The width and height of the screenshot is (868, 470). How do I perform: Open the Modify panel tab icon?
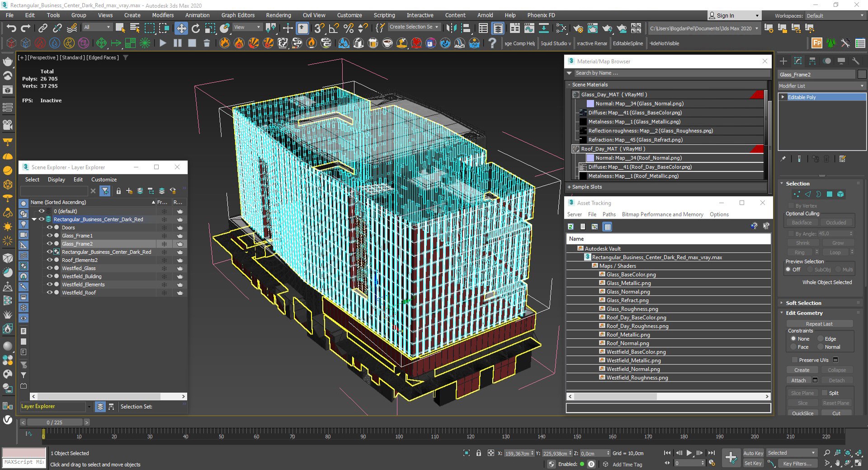(x=798, y=61)
